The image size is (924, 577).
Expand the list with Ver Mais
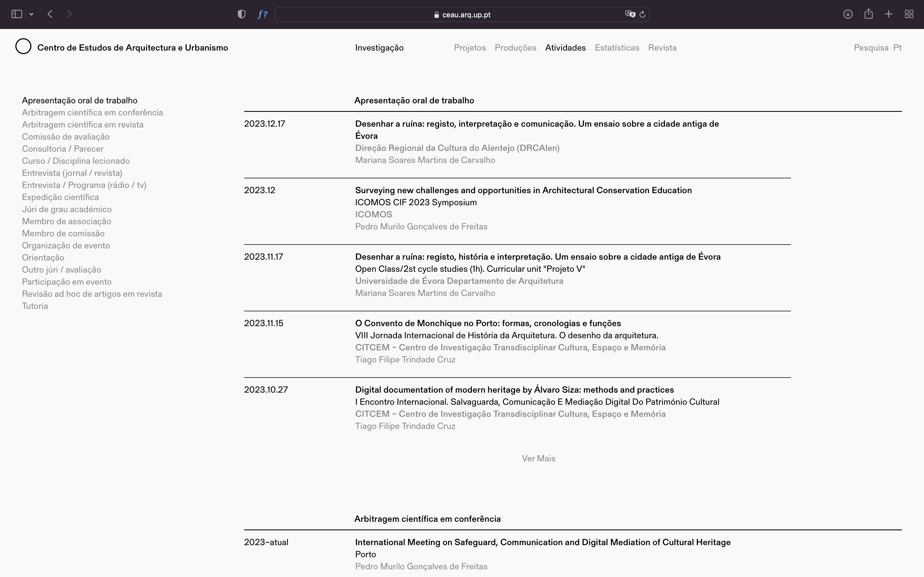tap(538, 458)
